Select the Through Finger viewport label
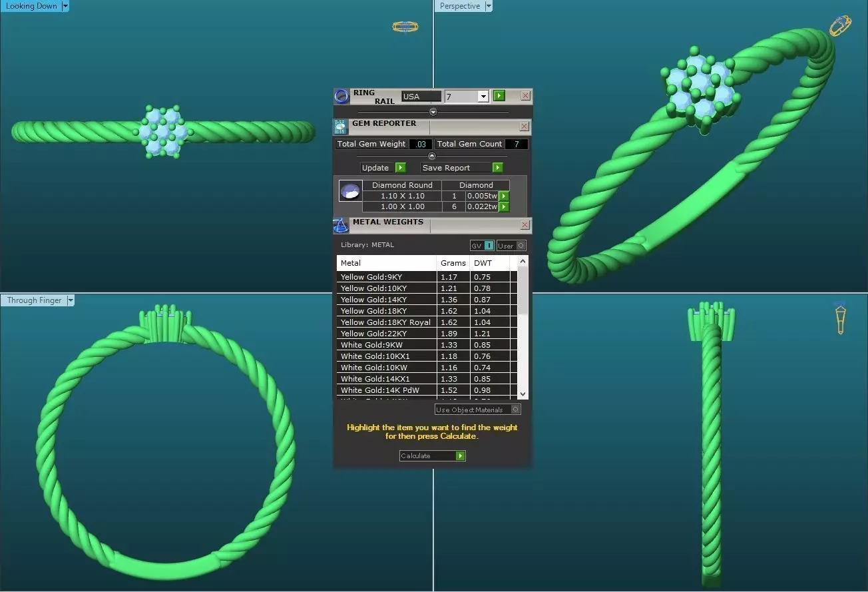The height and width of the screenshot is (592, 868). [x=34, y=300]
